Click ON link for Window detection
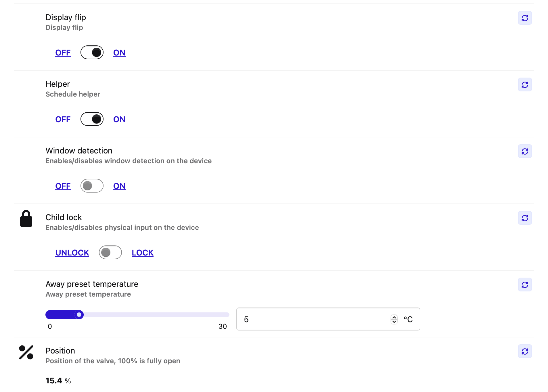The width and height of the screenshot is (548, 392). (119, 186)
